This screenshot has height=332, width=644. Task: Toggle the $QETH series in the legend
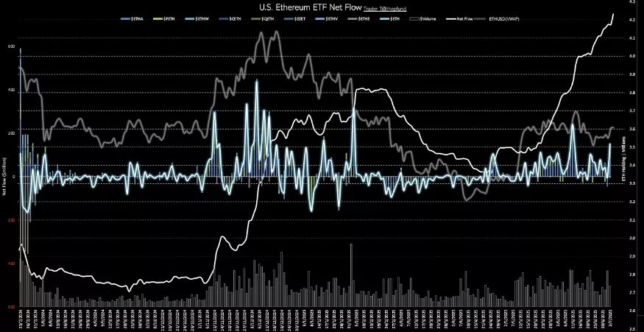coord(262,19)
